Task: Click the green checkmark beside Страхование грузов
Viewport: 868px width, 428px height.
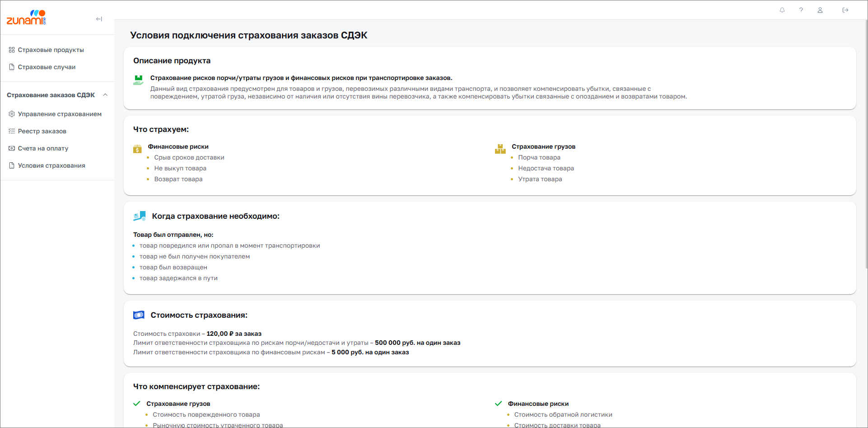Action: pyautogui.click(x=137, y=403)
